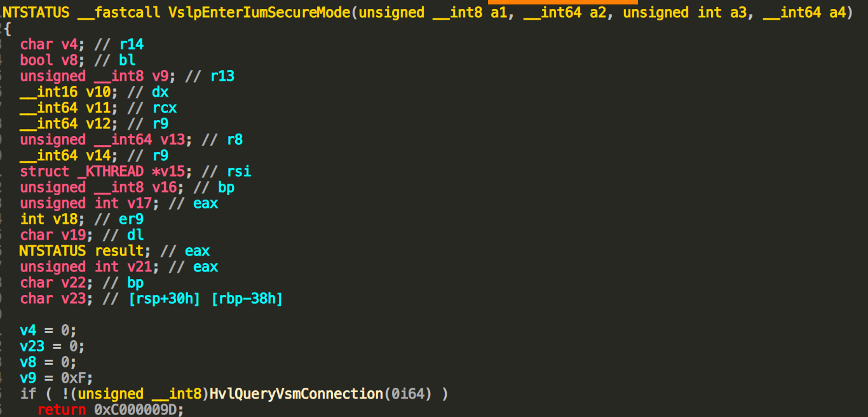Image resolution: width=868 pixels, height=417 pixels.
Task: Select the v8 = 0 assignment line
Action: point(48,362)
